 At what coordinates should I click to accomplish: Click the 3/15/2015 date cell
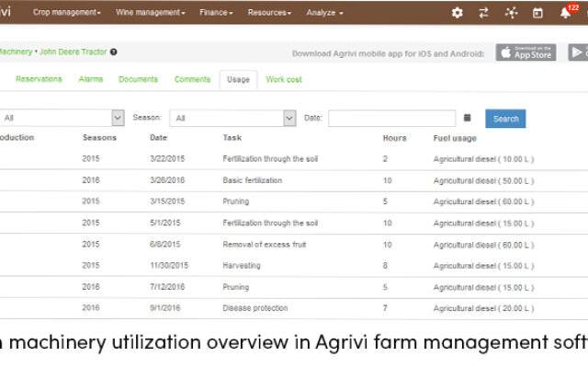coord(167,201)
